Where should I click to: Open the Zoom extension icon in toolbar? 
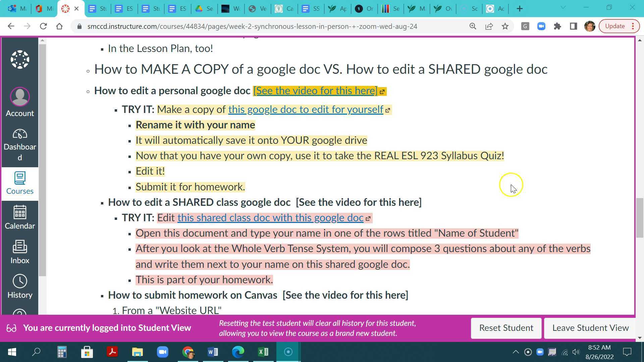pos(541,26)
